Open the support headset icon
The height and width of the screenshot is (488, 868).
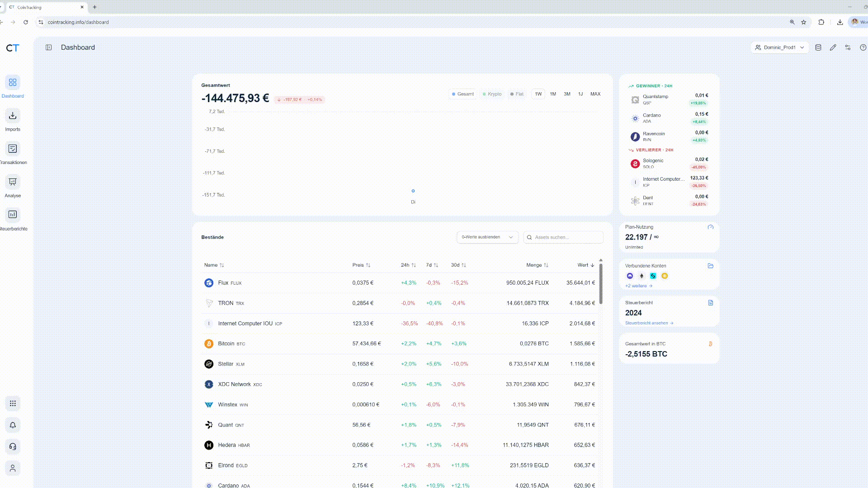[13, 447]
